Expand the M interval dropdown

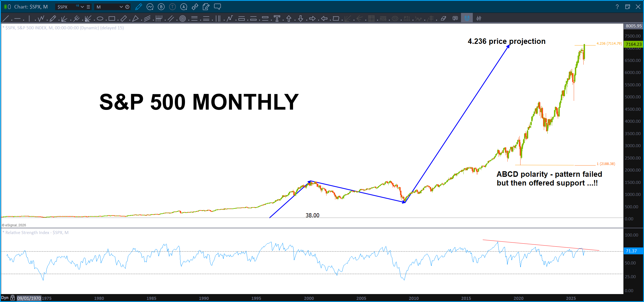[121, 7]
